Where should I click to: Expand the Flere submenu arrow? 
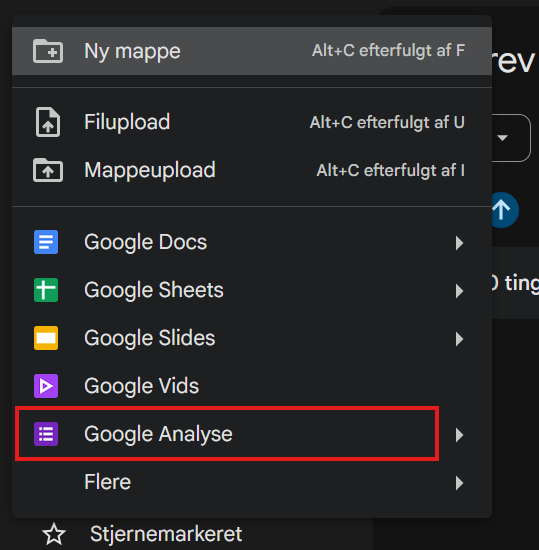pyautogui.click(x=459, y=483)
